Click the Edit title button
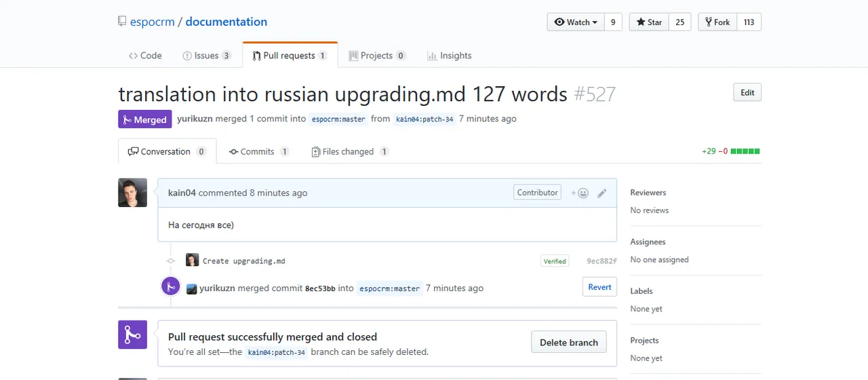This screenshot has height=380, width=868. pyautogui.click(x=747, y=92)
